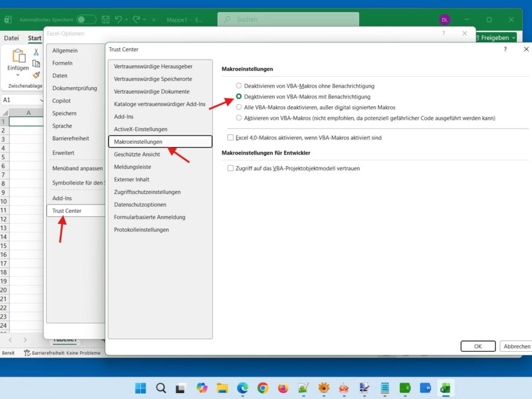Open the Redo dropdown arrow
This screenshot has height=399, width=532.
click(143, 19)
